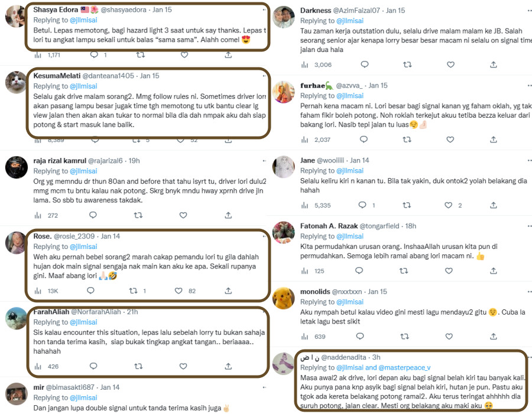Open Shasya Edora's profile avatar
Screen dimensions: 532x414
[15, 17]
